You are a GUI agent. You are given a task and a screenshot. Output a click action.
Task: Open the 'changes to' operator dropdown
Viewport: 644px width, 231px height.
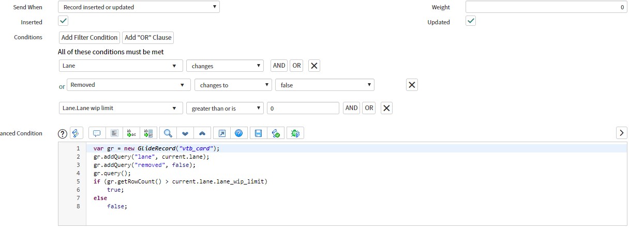[x=233, y=85]
